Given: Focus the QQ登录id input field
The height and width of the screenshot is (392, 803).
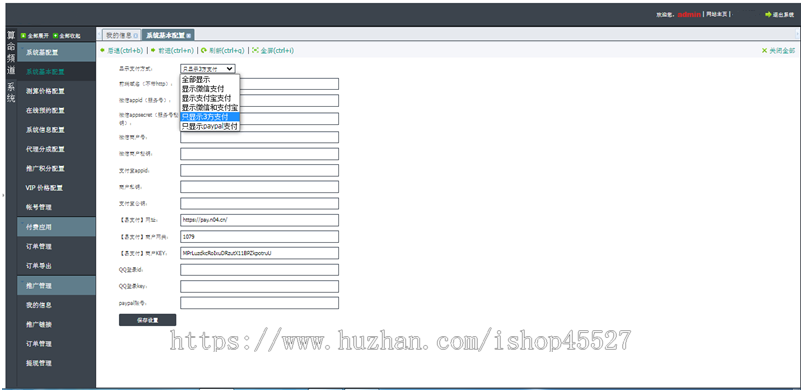Looking at the screenshot, I should (x=259, y=270).
